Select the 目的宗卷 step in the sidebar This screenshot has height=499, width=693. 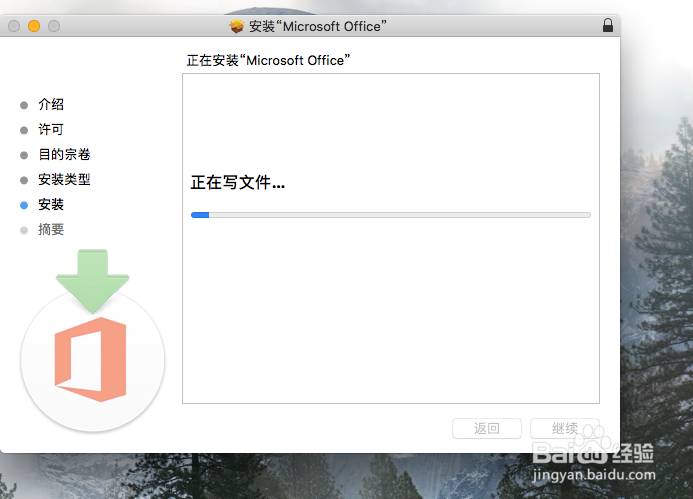pos(64,154)
